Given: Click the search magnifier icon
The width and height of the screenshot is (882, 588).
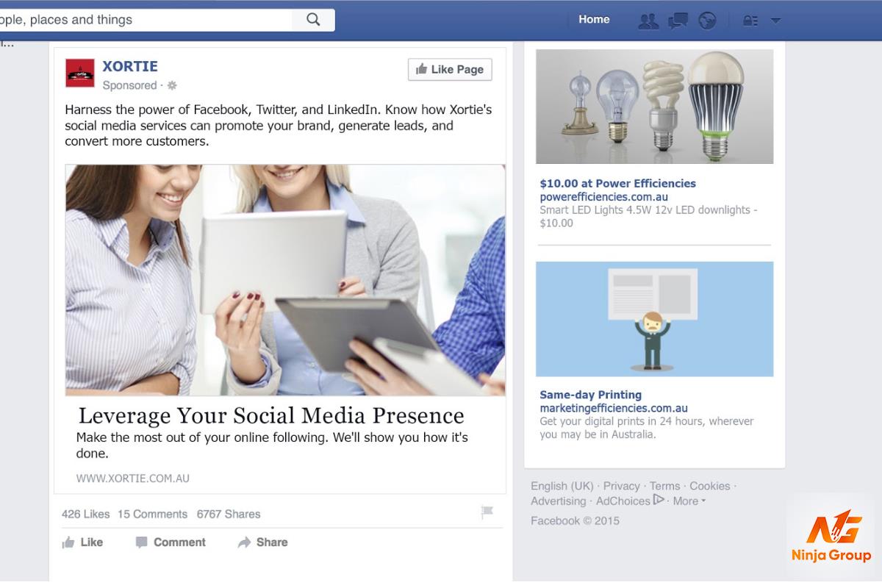Looking at the screenshot, I should pyautogui.click(x=313, y=20).
